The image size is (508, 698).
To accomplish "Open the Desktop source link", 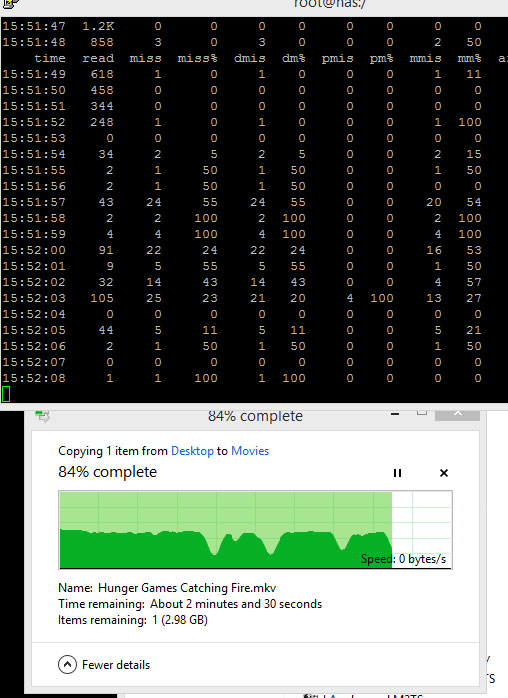I will [192, 451].
